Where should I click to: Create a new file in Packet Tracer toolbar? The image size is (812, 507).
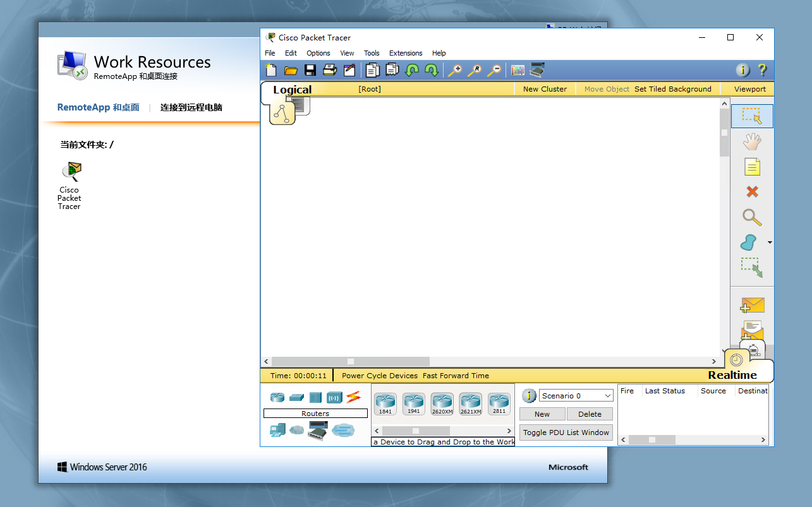[x=271, y=70]
